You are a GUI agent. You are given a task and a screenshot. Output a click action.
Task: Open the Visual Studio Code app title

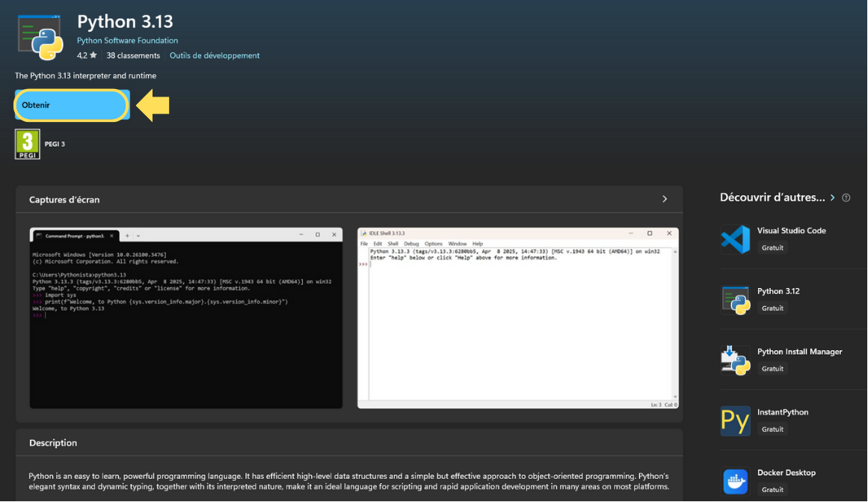[792, 230]
